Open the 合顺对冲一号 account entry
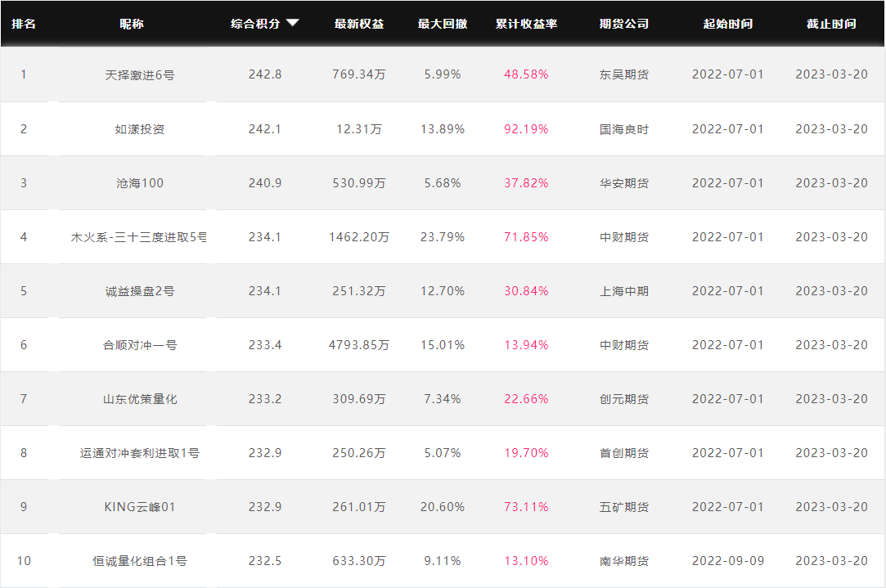 [x=140, y=345]
